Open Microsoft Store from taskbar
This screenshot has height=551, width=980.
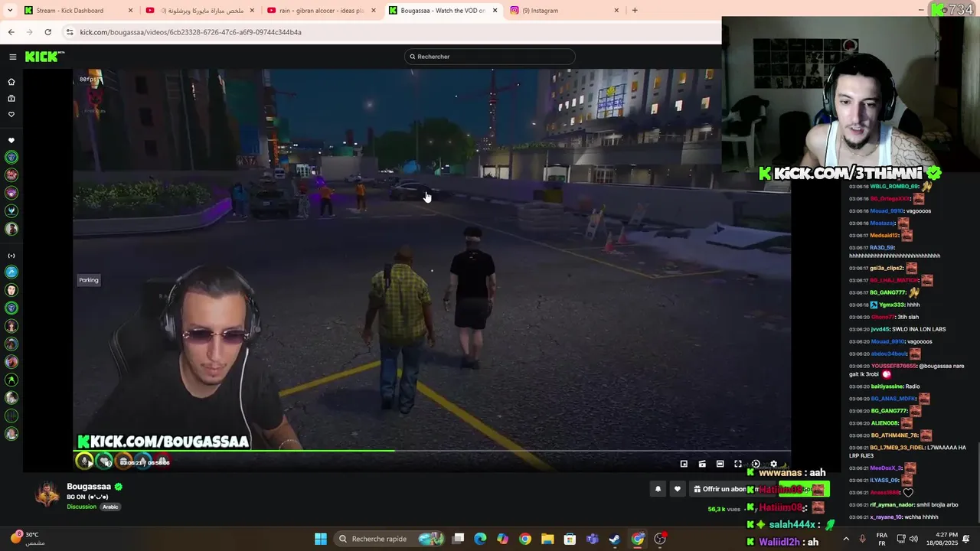[x=570, y=539]
